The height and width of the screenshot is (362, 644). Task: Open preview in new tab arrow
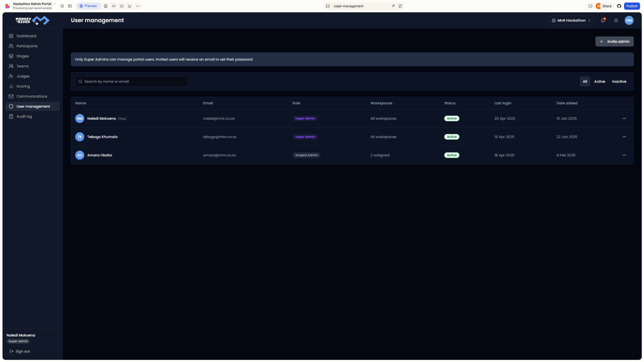pos(393,6)
